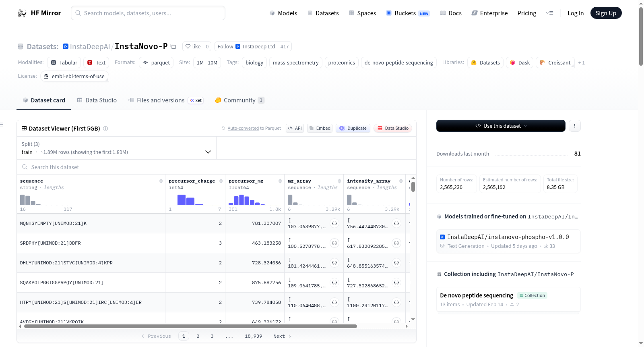Filter by the Tabular modality tag
Viewport: 644px width, 347px height.
(64, 62)
